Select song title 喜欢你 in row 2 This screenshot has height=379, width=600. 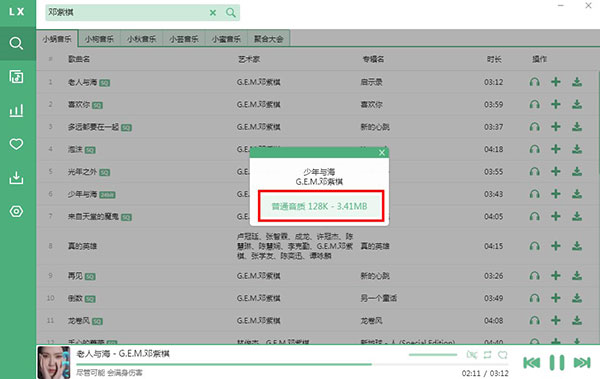pyautogui.click(x=78, y=104)
